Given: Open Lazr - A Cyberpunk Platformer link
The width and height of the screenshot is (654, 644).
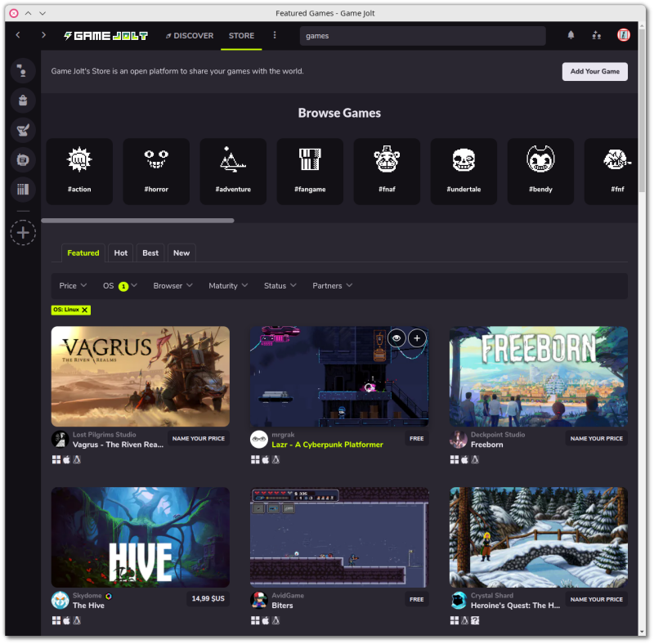Looking at the screenshot, I should point(328,445).
